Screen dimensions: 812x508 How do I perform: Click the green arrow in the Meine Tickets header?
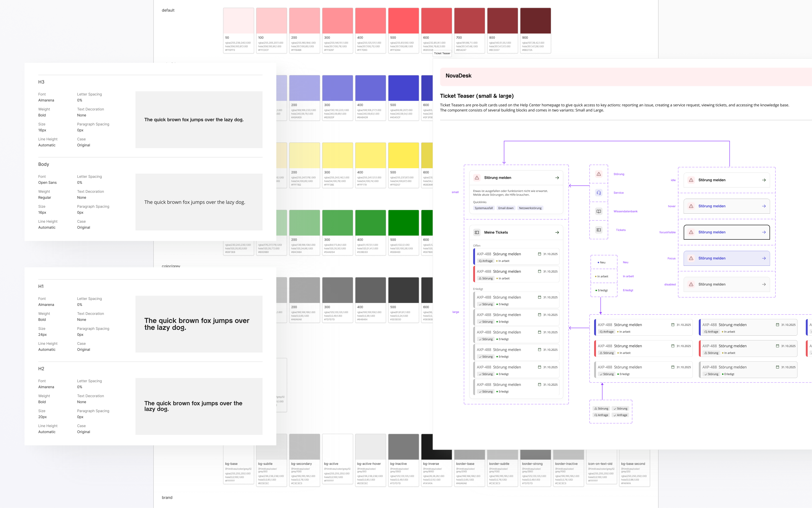click(x=557, y=232)
